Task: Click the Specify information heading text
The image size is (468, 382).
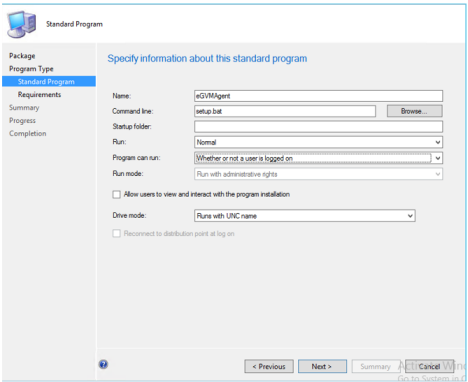Action: pos(207,58)
